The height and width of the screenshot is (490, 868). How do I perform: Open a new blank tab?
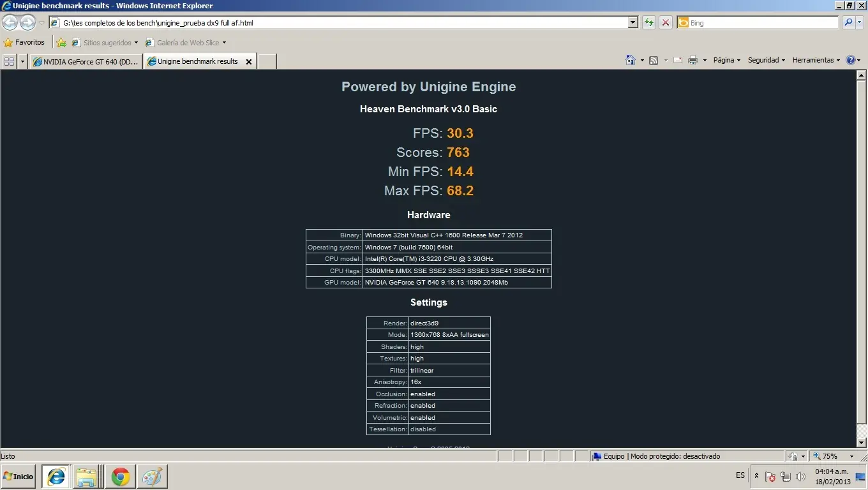[267, 61]
